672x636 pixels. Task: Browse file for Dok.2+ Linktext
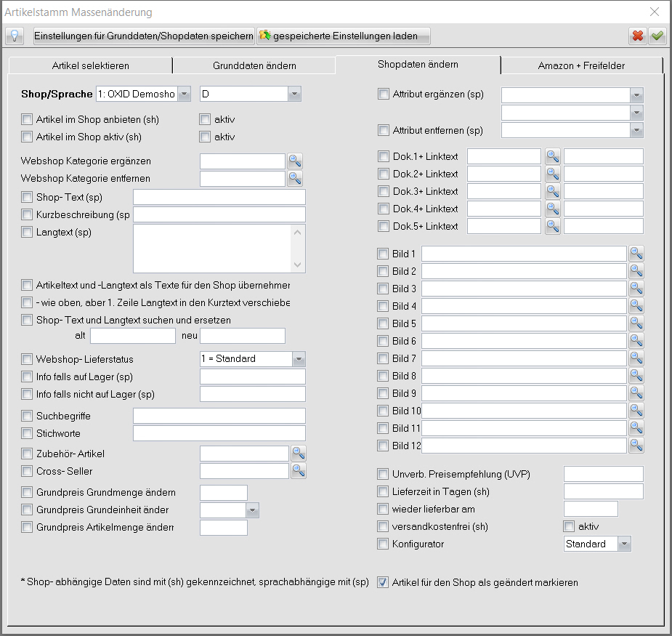[x=553, y=174]
